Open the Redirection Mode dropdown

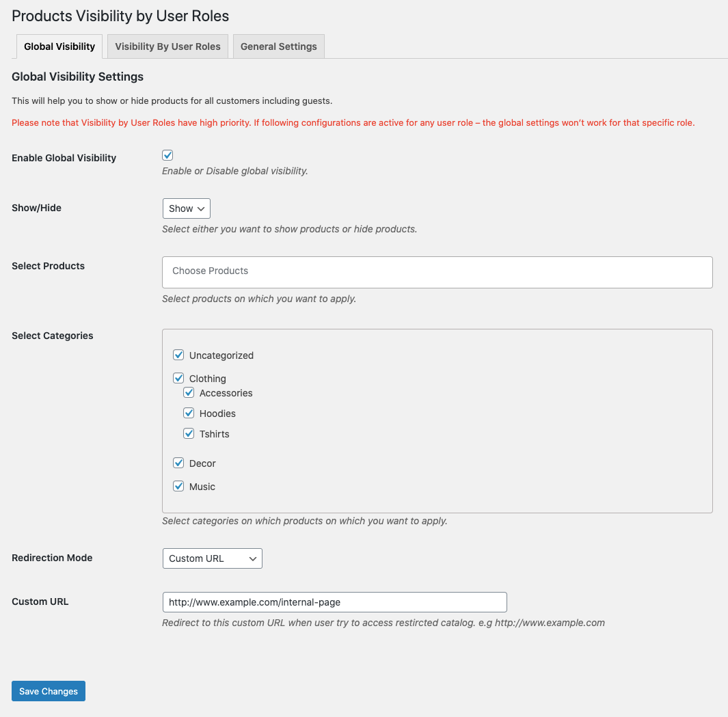click(x=212, y=558)
